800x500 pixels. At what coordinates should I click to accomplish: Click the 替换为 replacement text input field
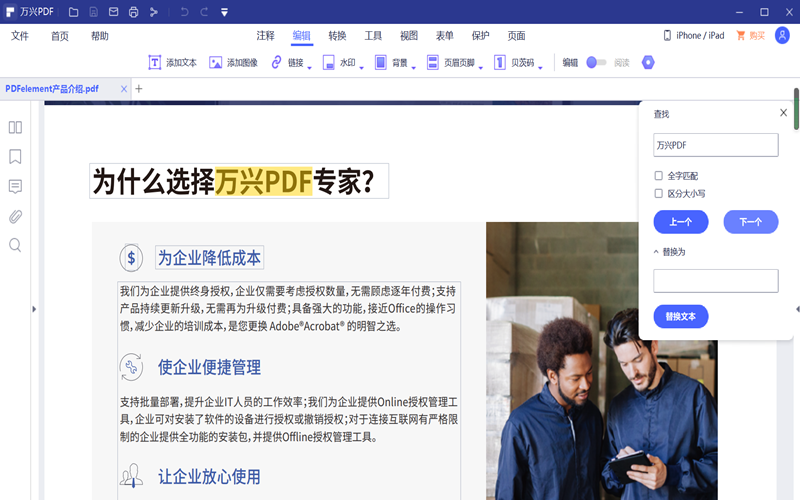point(715,281)
